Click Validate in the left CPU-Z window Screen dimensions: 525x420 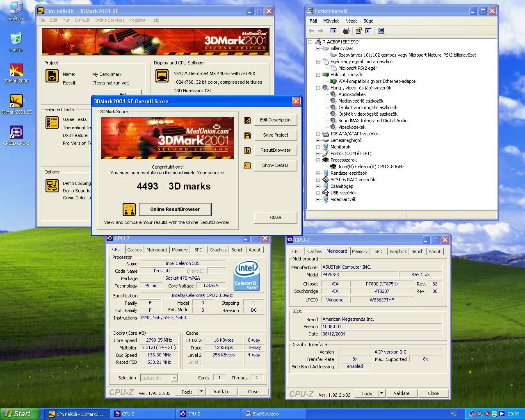point(221,392)
